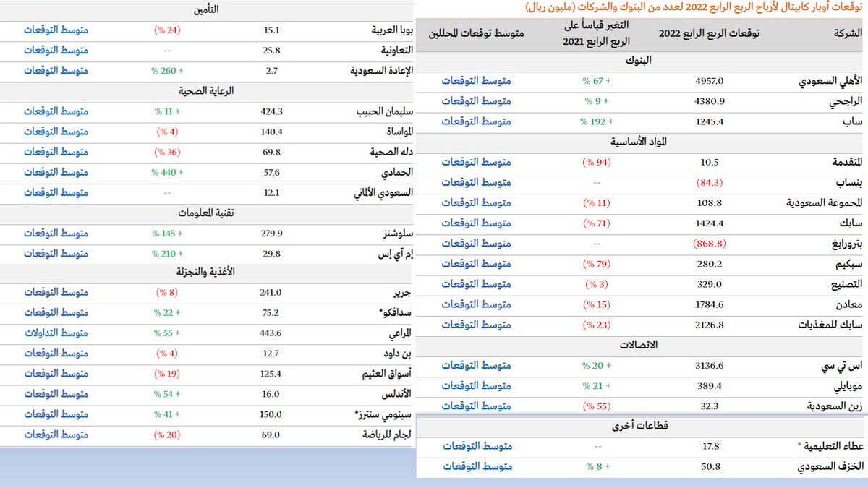Select the الاتصالات section heading

point(638,345)
